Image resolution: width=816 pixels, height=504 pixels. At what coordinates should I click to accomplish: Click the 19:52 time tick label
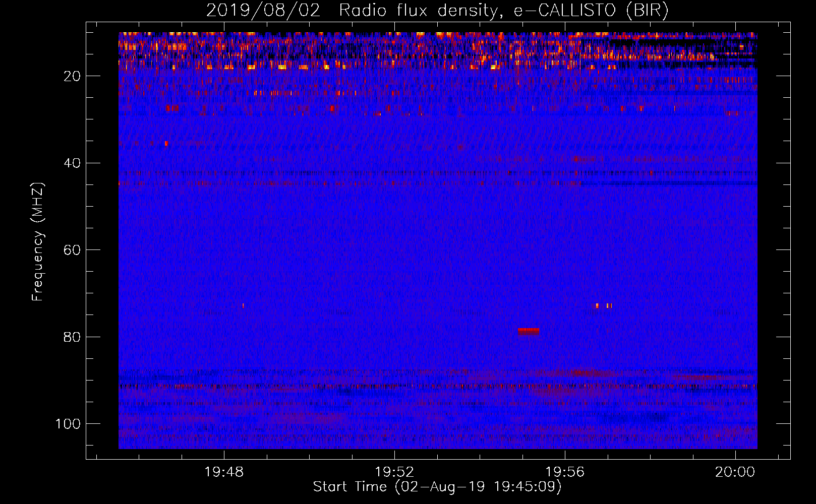pyautogui.click(x=394, y=472)
